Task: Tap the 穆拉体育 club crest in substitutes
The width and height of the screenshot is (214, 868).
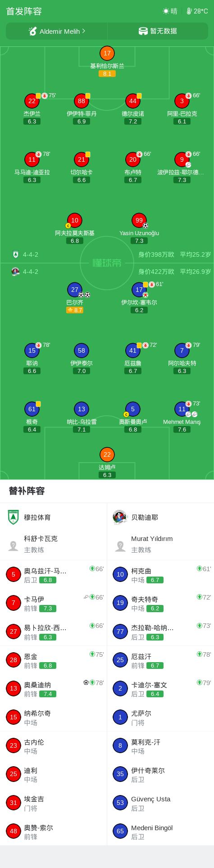Action: 14,517
